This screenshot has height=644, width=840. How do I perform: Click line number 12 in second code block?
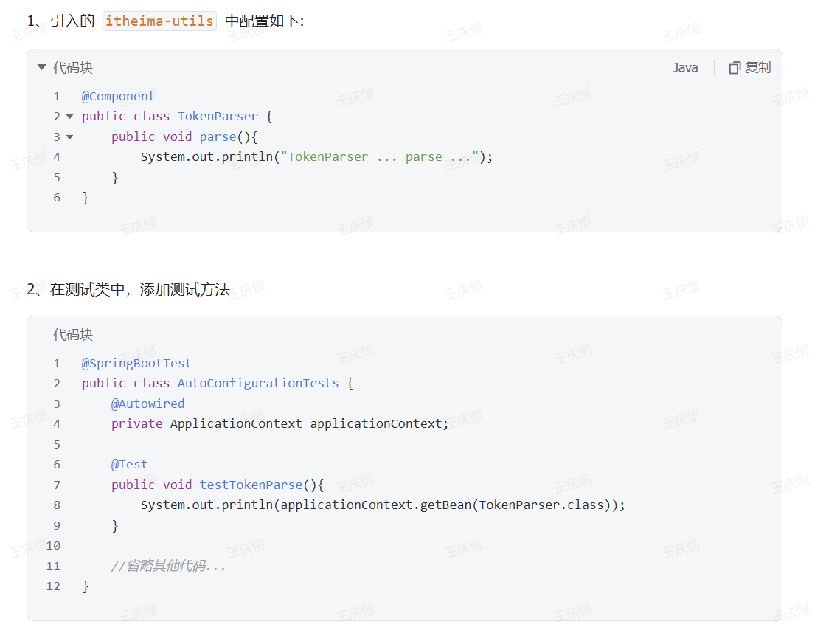(x=53, y=586)
